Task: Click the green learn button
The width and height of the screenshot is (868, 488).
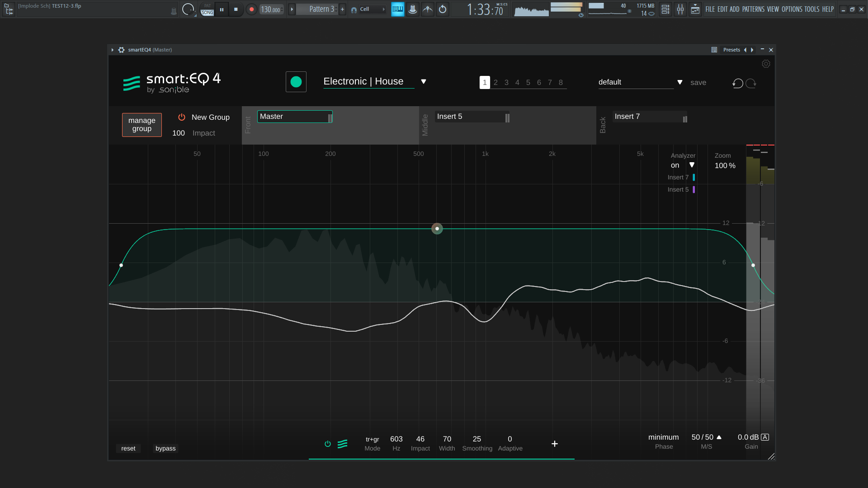Action: 296,82
